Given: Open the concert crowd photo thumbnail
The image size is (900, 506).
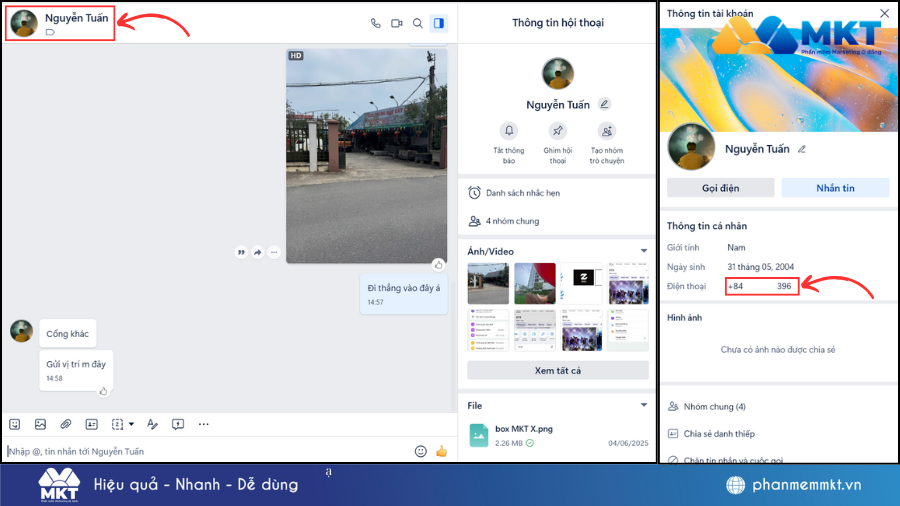Looking at the screenshot, I should [628, 283].
